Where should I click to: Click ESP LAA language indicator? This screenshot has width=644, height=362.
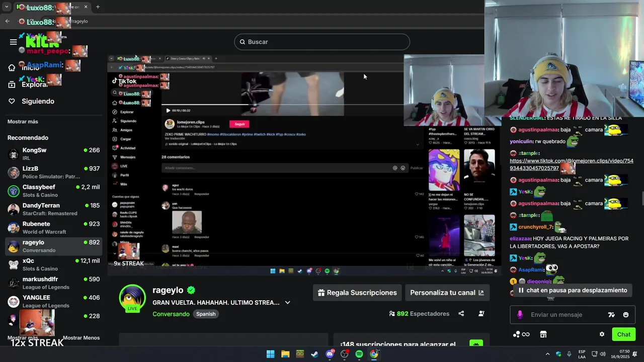tap(582, 354)
